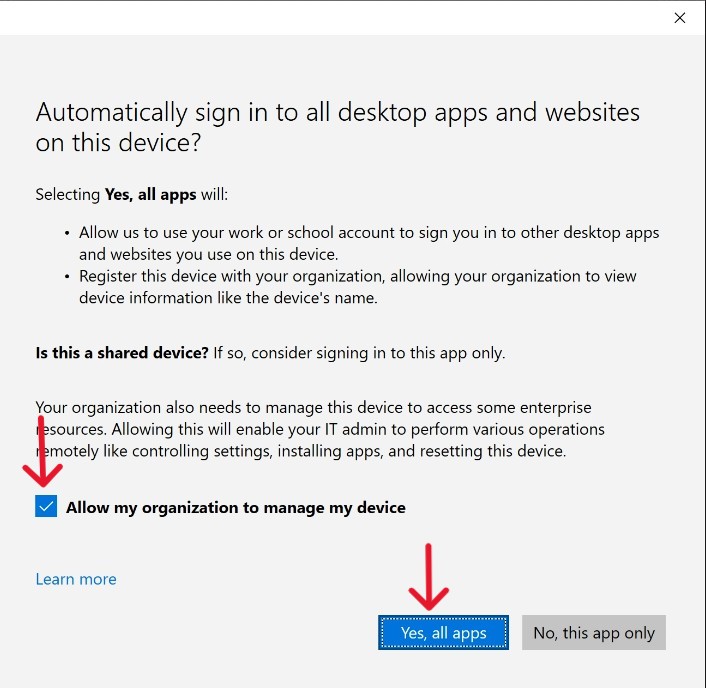Click the bold 'Is this a shared device?' text
Image resolution: width=706 pixels, height=688 pixels.
[122, 353]
